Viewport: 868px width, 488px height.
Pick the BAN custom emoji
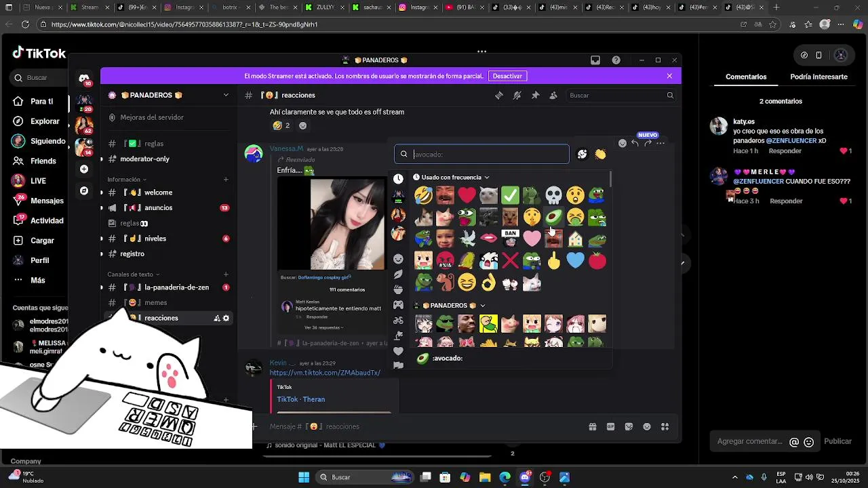pos(510,239)
